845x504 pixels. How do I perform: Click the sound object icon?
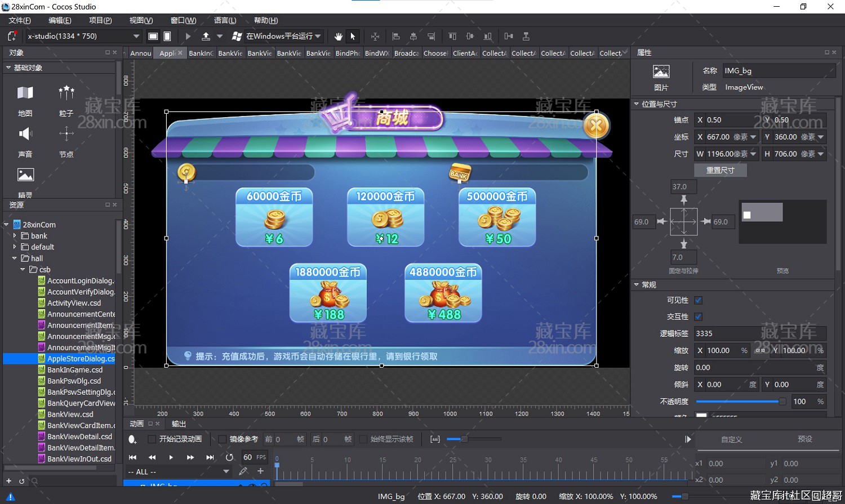25,134
